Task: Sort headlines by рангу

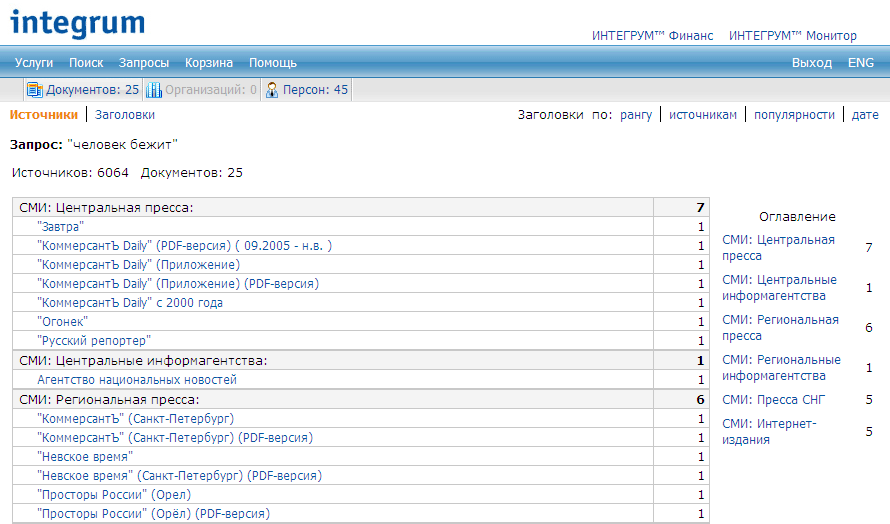Action: pos(636,115)
